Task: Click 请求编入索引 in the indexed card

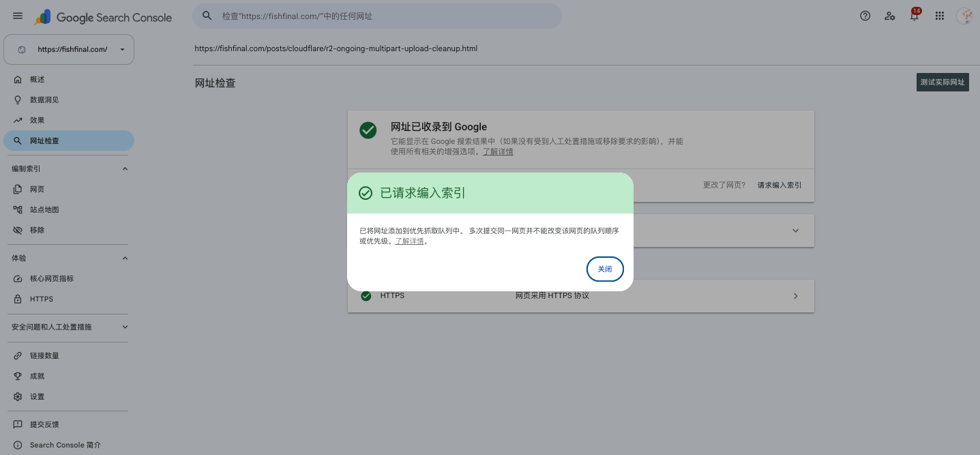Action: click(x=779, y=185)
